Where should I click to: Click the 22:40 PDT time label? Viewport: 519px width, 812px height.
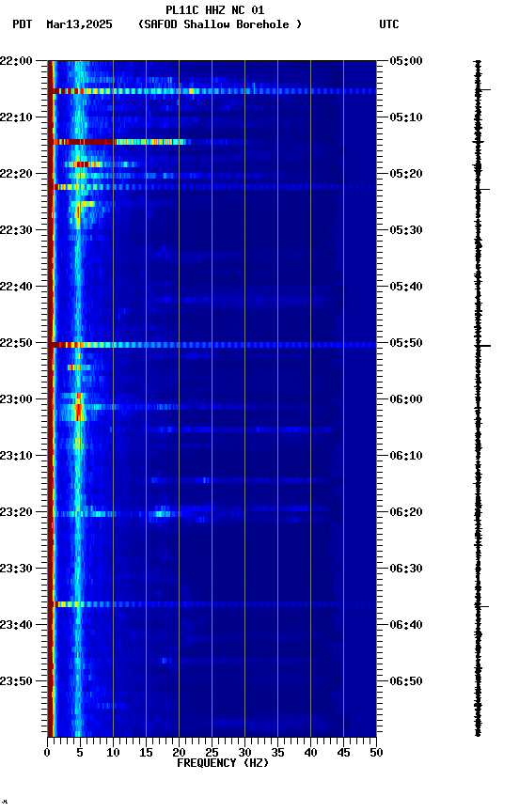point(16,287)
